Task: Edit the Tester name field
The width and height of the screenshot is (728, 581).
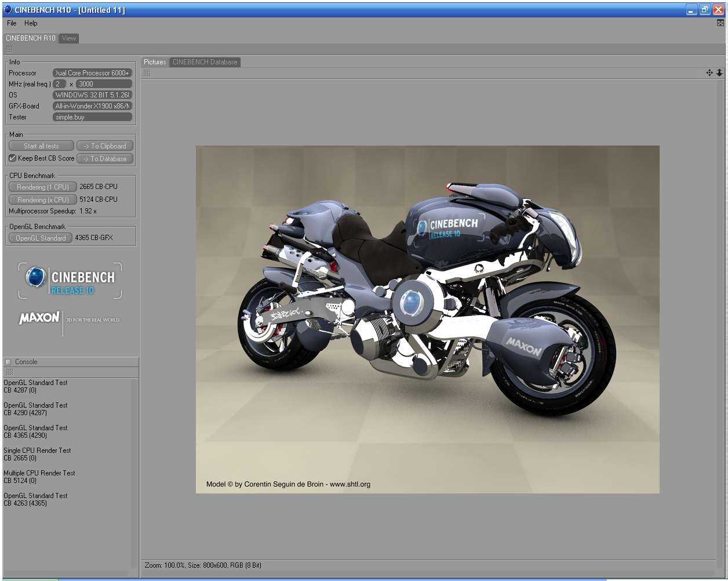Action: [x=93, y=117]
